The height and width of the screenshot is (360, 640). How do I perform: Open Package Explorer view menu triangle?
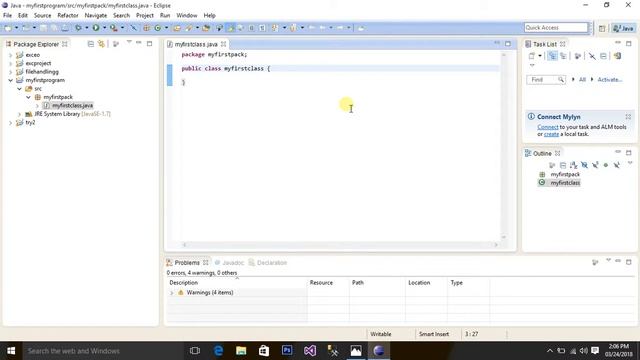click(x=129, y=42)
